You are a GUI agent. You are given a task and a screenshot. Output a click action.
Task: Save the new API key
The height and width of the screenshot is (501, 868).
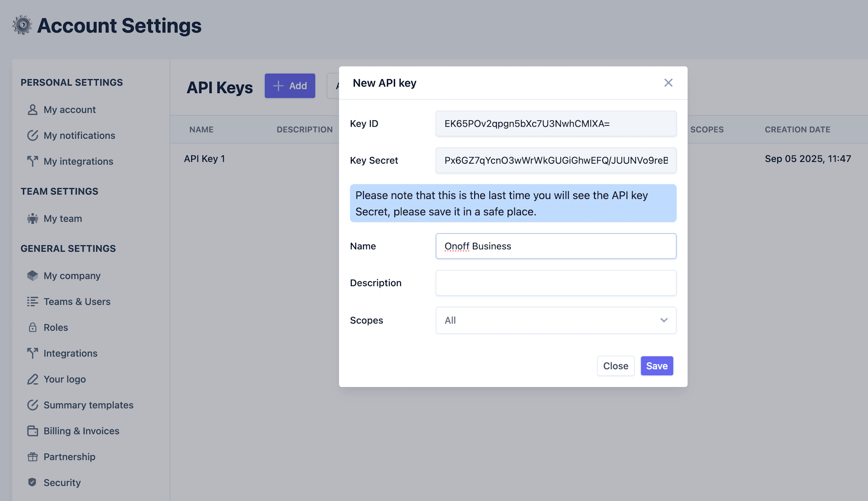click(656, 366)
